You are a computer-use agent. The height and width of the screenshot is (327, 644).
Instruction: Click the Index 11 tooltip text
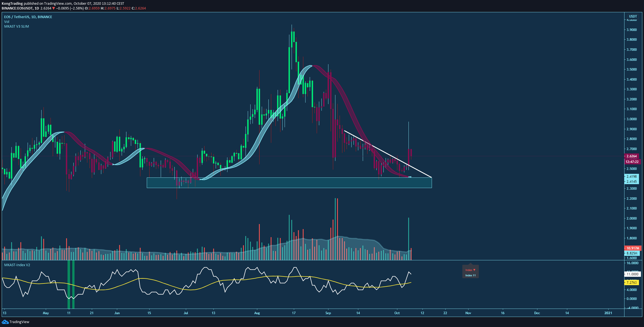click(x=470, y=275)
